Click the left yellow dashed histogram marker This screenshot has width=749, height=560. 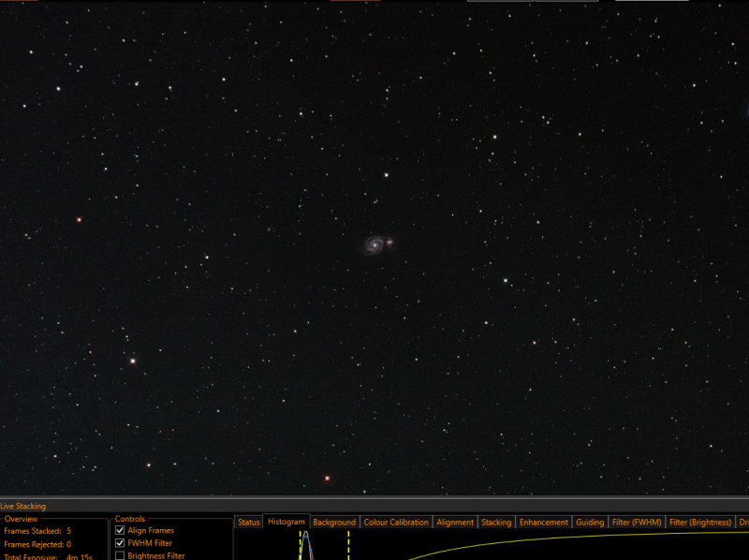[x=300, y=545]
